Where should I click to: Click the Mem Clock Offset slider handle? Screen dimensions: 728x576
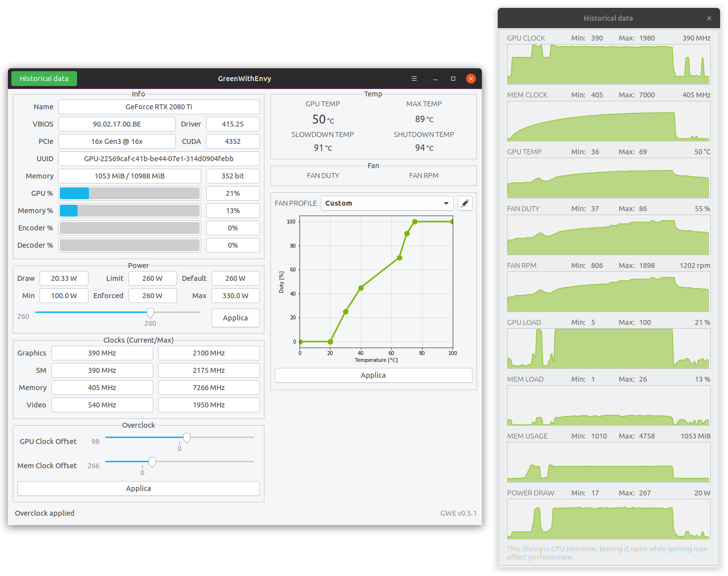(x=152, y=462)
